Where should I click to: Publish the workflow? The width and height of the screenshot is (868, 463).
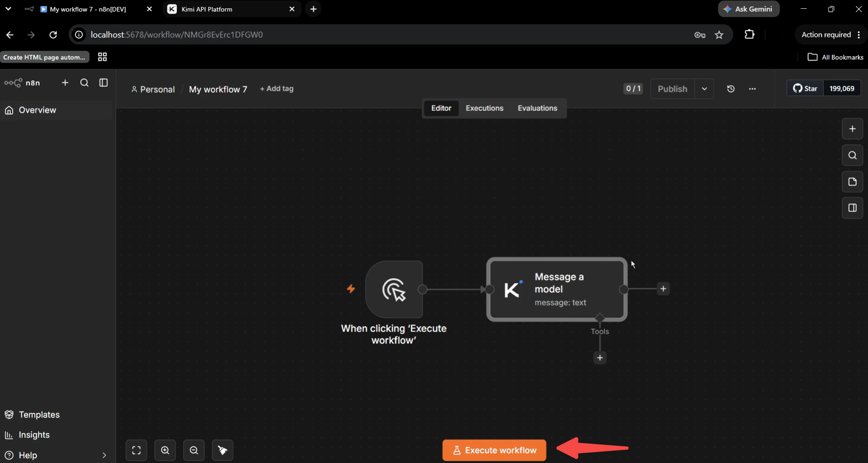(x=672, y=89)
